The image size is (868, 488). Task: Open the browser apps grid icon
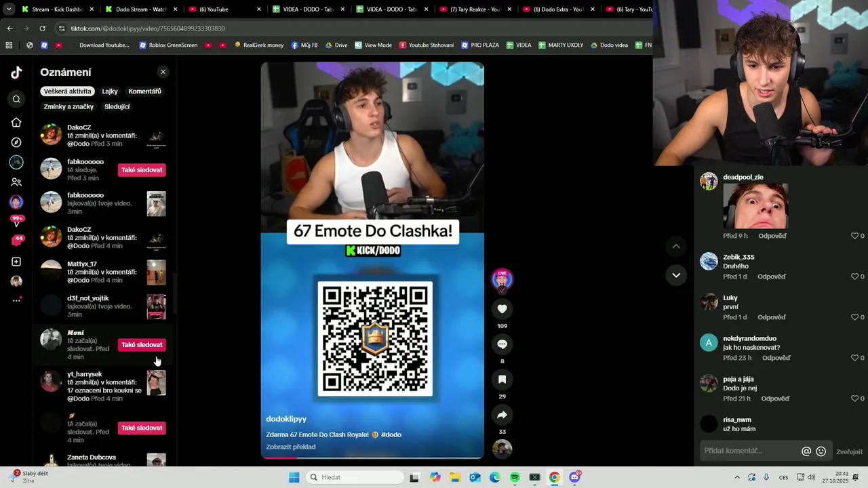pos(9,45)
